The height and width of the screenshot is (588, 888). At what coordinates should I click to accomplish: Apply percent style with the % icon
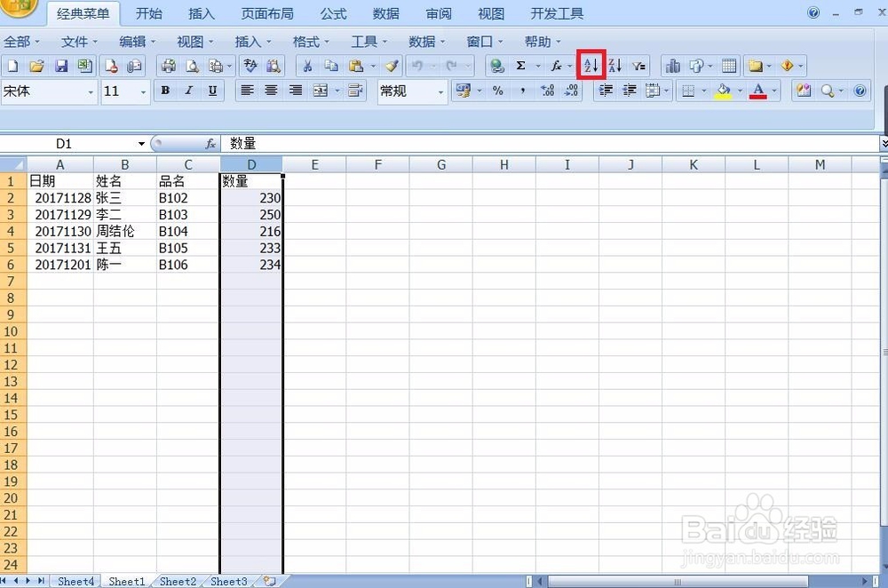coord(498,91)
